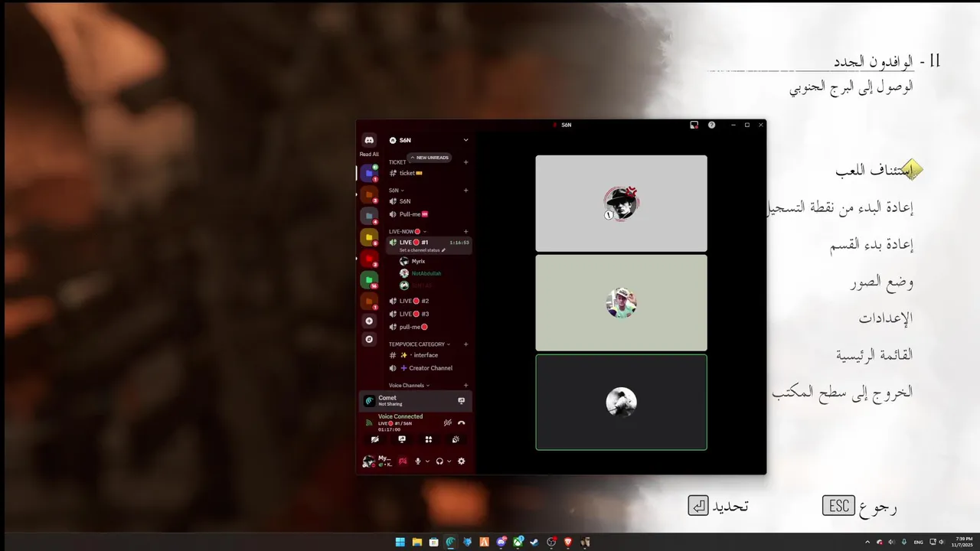
Task: Open the Discord inbox icon in title bar
Action: 694,125
